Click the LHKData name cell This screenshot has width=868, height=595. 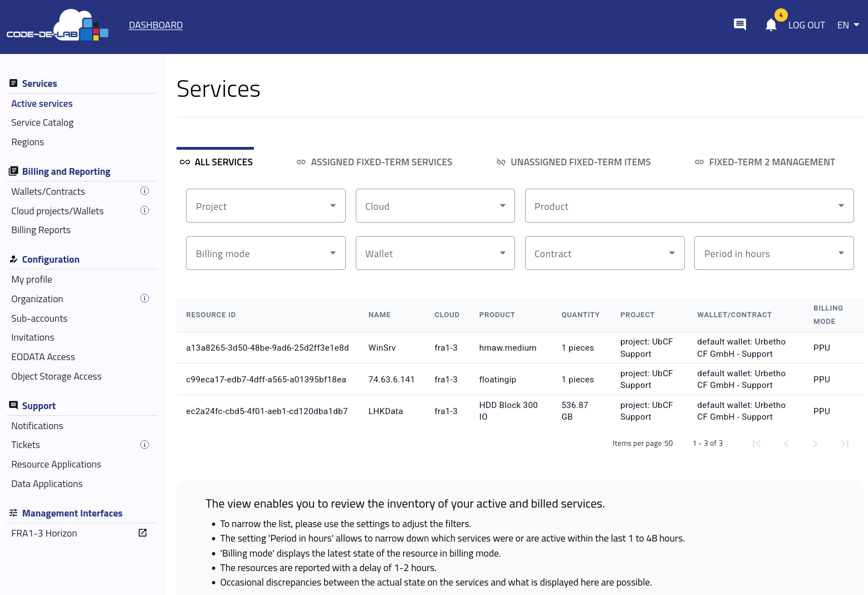coord(385,411)
